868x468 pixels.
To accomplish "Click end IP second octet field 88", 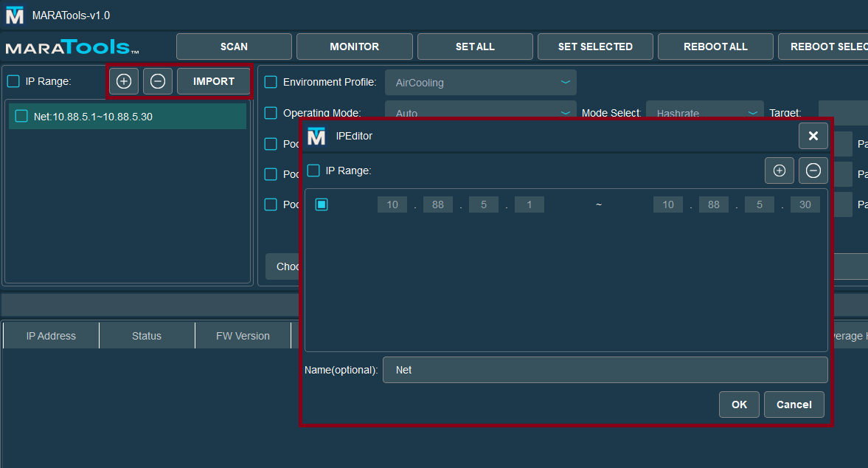I will (714, 205).
